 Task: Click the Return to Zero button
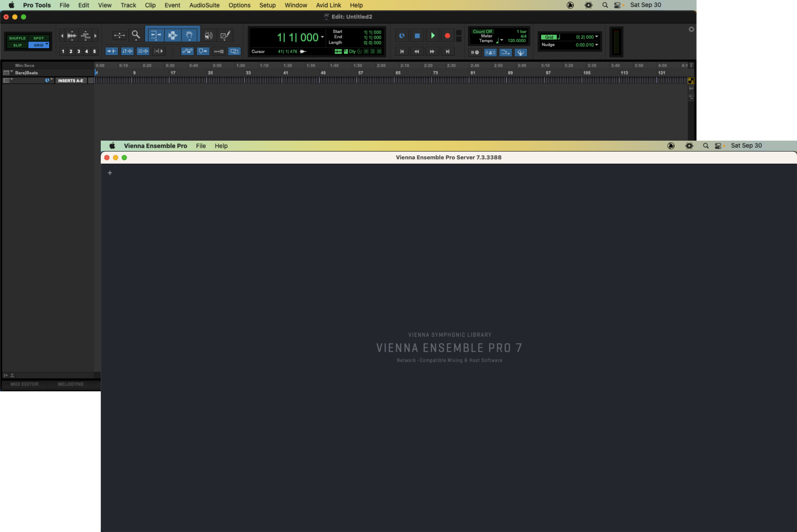tap(402, 52)
